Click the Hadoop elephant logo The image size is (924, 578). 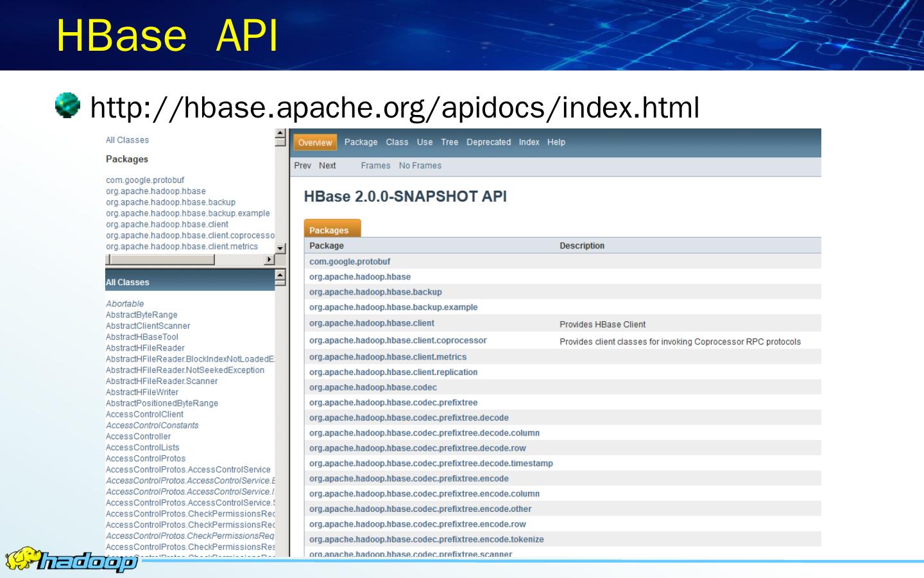click(x=71, y=560)
